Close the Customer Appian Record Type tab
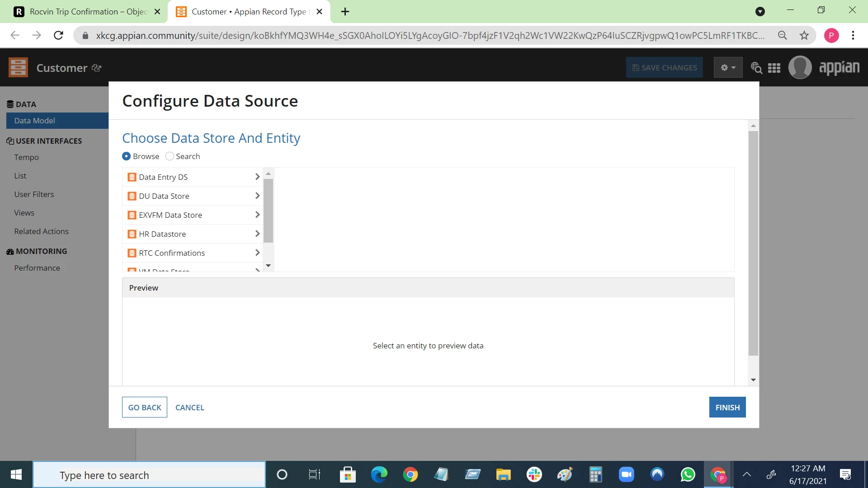This screenshot has height=488, width=868. (319, 12)
